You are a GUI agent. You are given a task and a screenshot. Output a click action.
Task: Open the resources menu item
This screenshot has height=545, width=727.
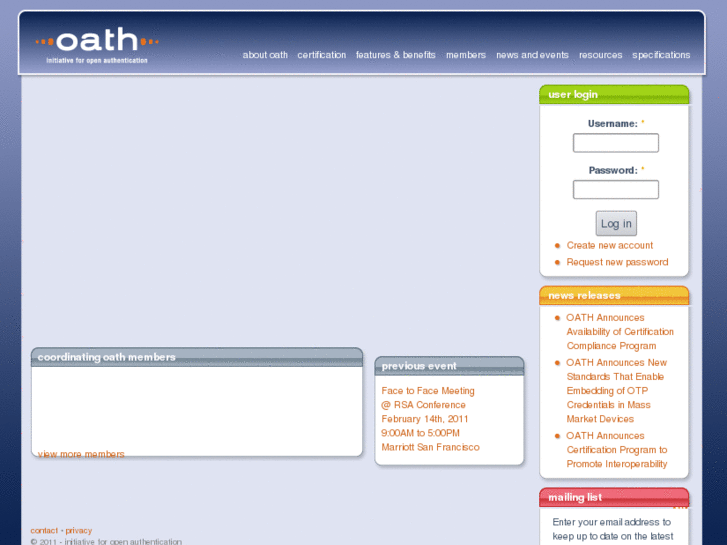click(x=600, y=55)
